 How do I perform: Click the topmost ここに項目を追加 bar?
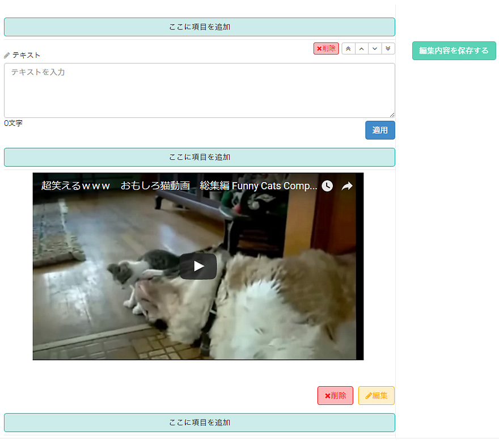click(x=200, y=27)
